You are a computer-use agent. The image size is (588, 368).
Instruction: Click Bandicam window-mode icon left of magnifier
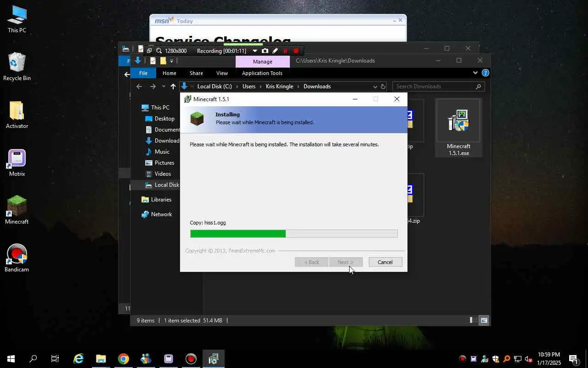pyautogui.click(x=149, y=51)
